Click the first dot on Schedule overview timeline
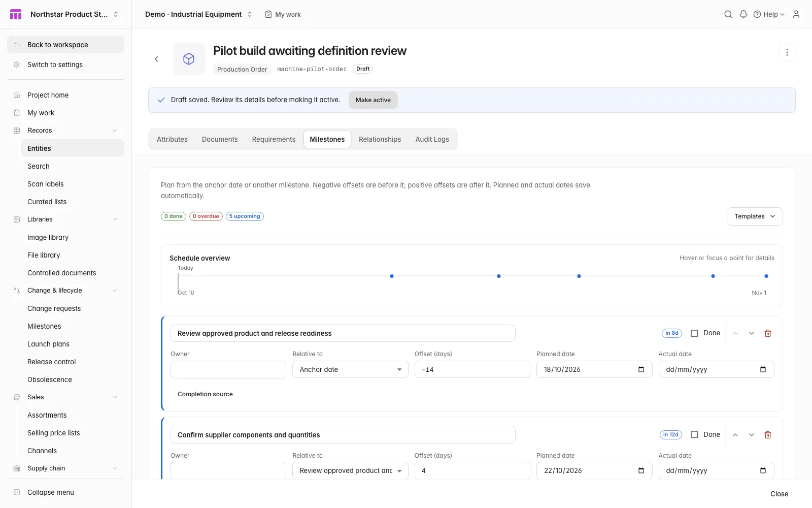812x508 pixels. [x=392, y=276]
